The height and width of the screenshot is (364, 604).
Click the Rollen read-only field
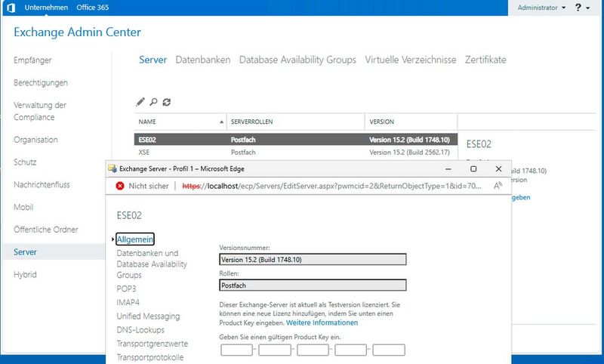pos(313,285)
